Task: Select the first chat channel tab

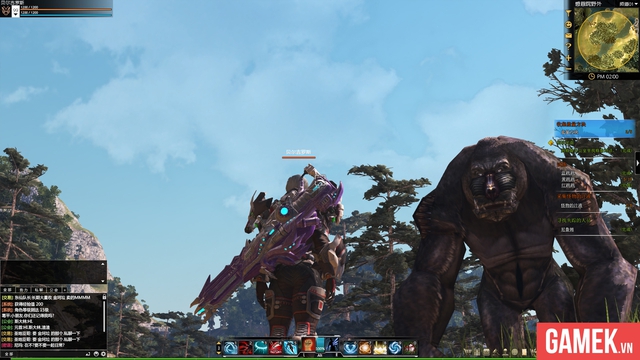Action: [x=8, y=290]
